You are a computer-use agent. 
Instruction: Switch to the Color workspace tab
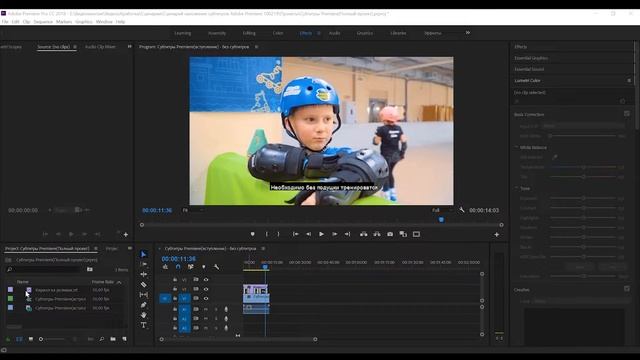click(278, 33)
